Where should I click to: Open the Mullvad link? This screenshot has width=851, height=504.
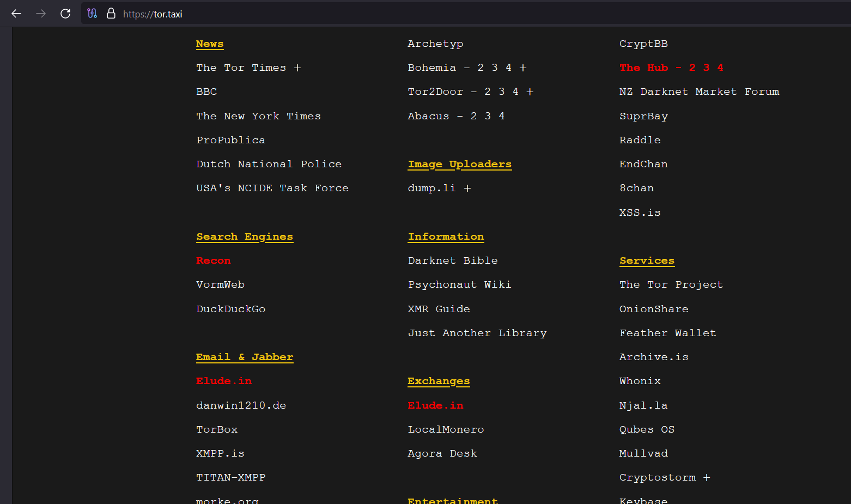(x=643, y=453)
